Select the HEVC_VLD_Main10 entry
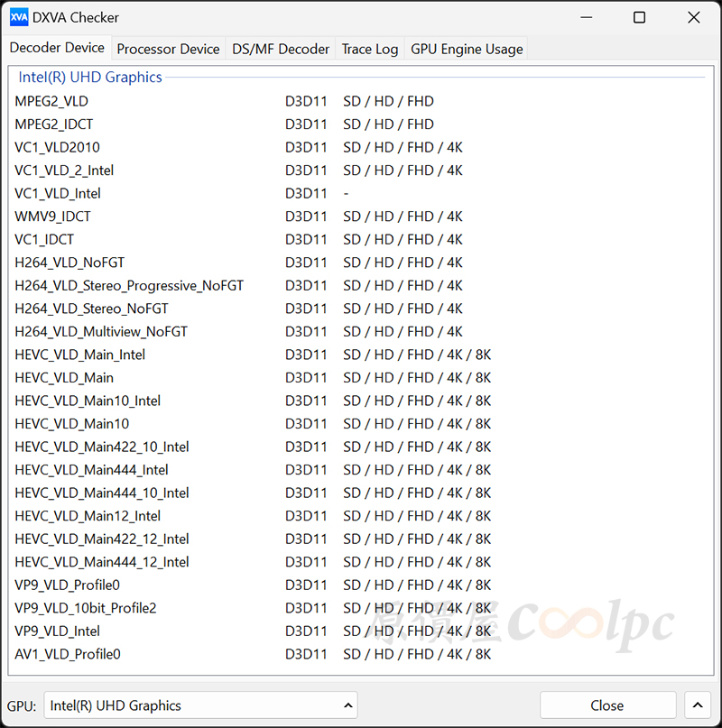 360,424
